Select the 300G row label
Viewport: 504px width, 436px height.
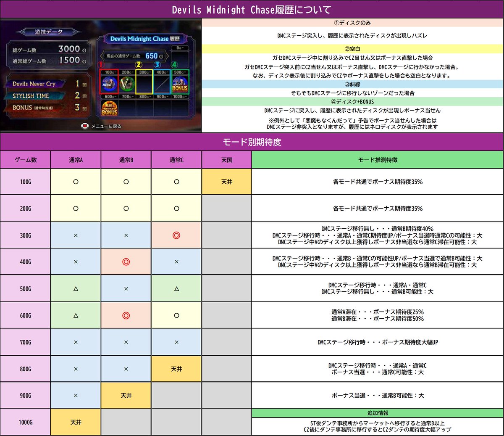coord(26,235)
